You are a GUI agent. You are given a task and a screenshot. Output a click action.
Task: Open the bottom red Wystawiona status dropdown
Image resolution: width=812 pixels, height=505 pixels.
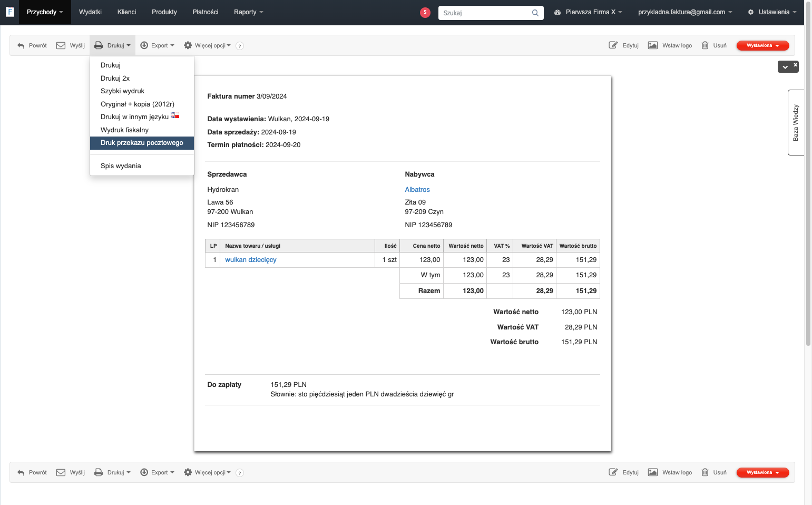tap(762, 472)
